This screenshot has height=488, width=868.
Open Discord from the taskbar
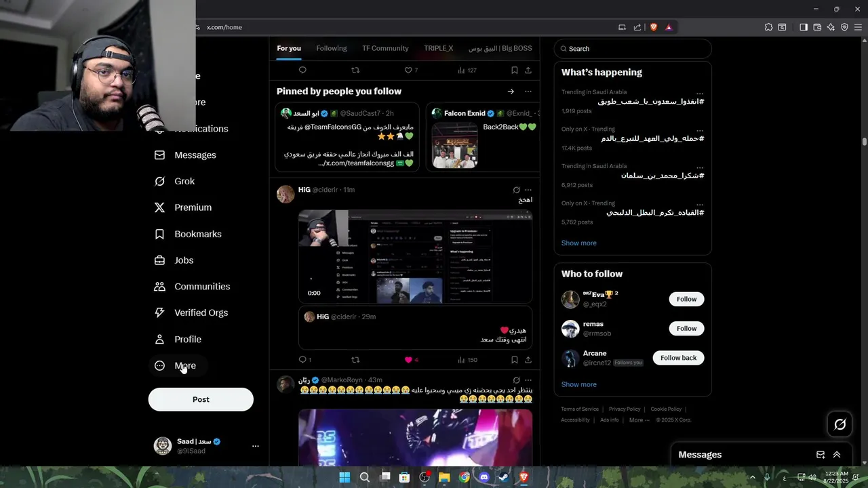484,477
